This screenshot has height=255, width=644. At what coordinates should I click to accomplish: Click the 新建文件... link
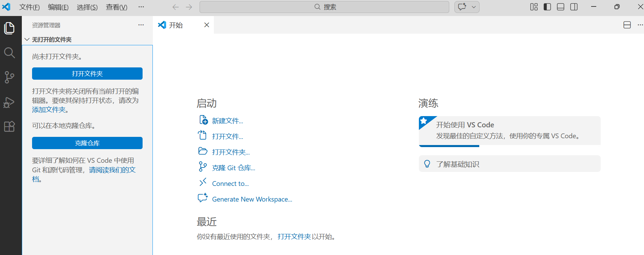(x=228, y=121)
